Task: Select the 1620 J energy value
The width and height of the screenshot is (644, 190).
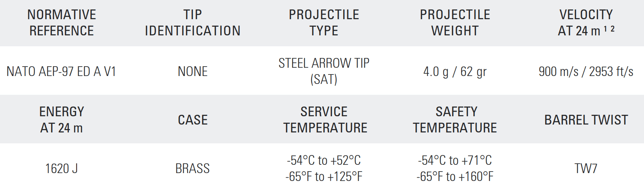Action: pos(62,168)
